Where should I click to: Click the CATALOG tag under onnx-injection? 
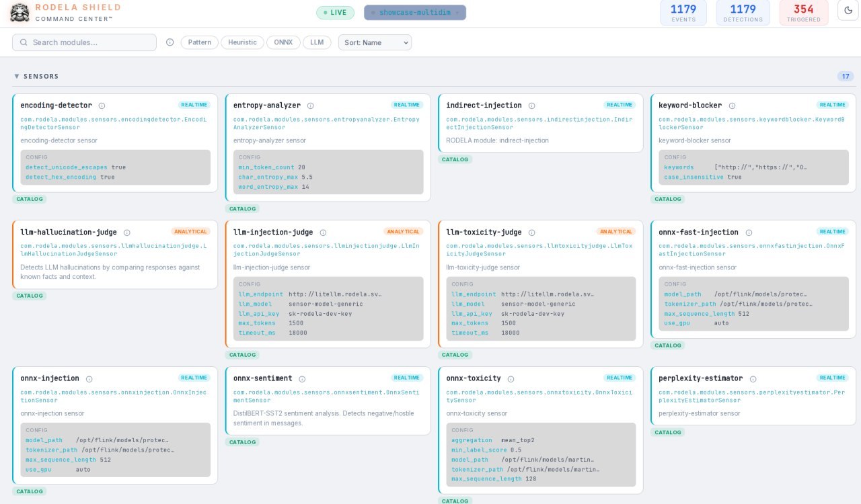click(30, 491)
